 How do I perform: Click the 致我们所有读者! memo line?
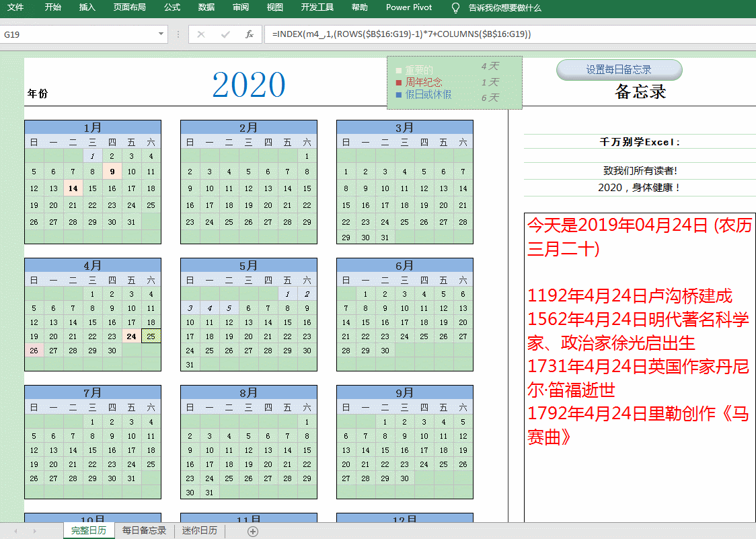coord(640,170)
